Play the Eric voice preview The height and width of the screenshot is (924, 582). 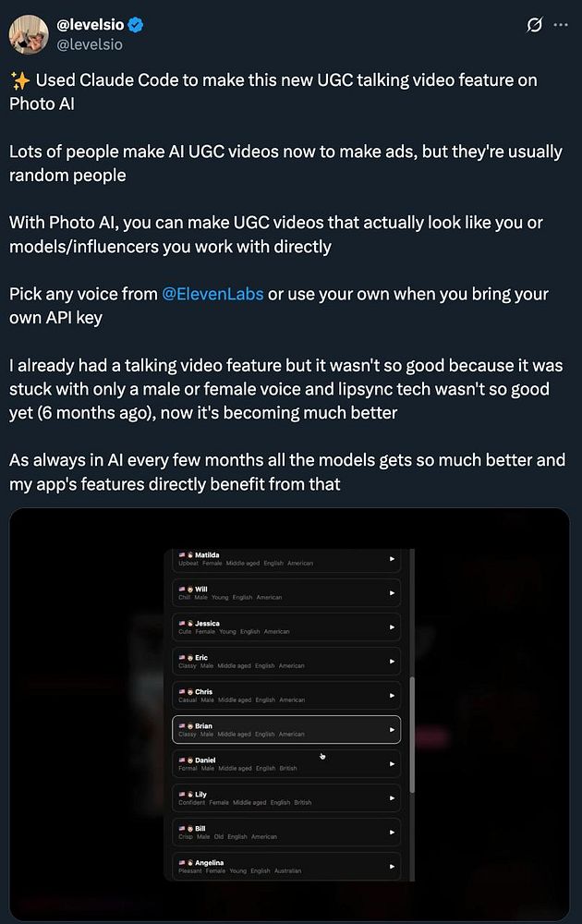[392, 662]
